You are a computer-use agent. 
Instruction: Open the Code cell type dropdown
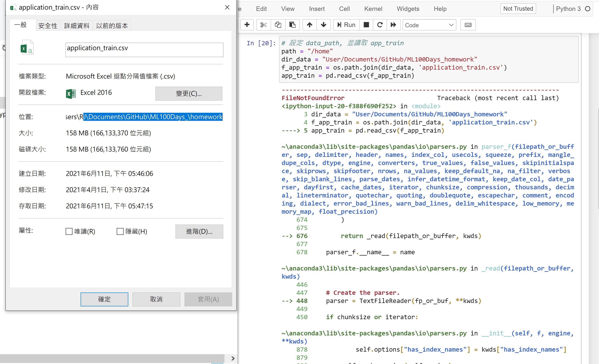(x=429, y=25)
